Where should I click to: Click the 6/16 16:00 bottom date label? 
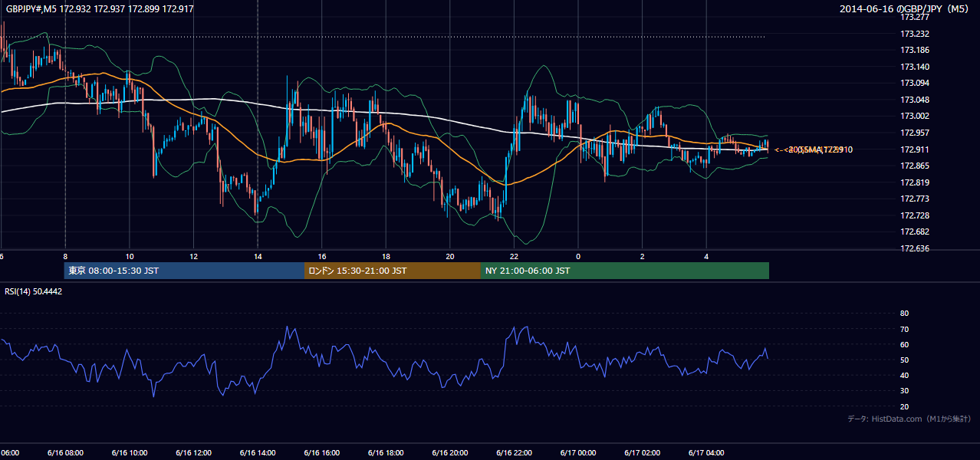click(321, 453)
